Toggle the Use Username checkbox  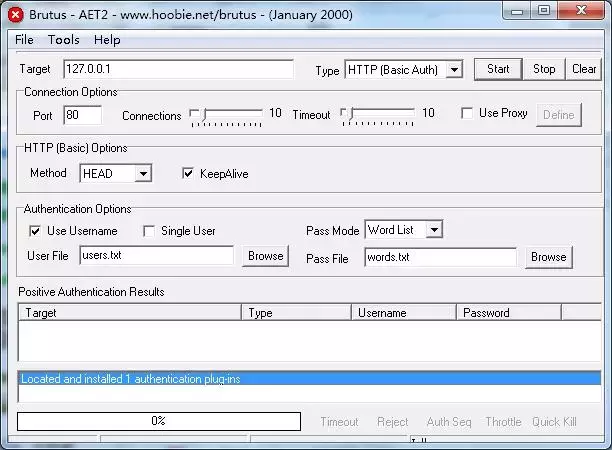(35, 231)
